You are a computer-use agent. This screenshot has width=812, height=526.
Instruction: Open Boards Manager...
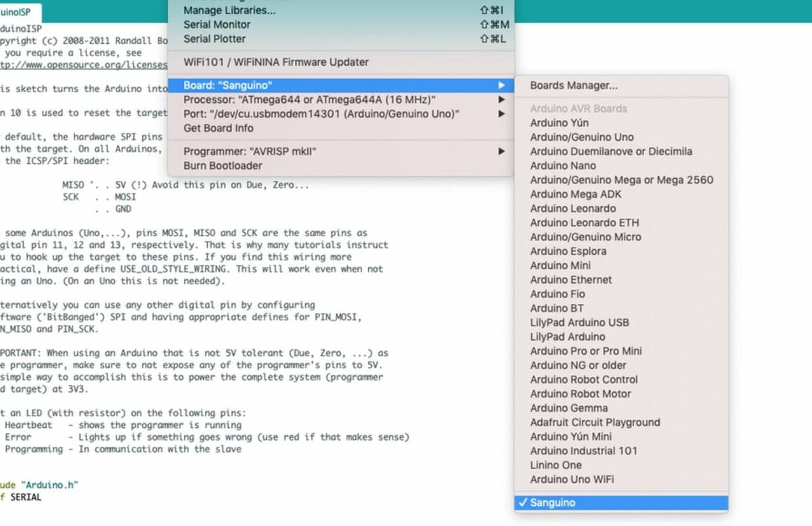pyautogui.click(x=621, y=85)
